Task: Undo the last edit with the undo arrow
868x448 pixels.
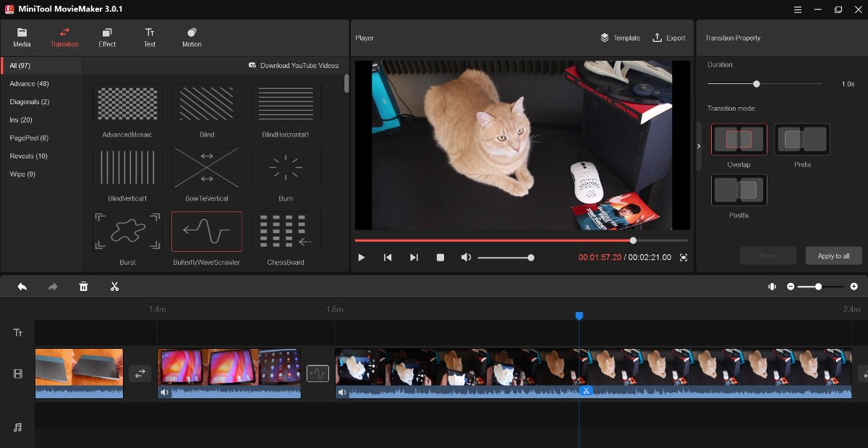Action: pos(22,287)
